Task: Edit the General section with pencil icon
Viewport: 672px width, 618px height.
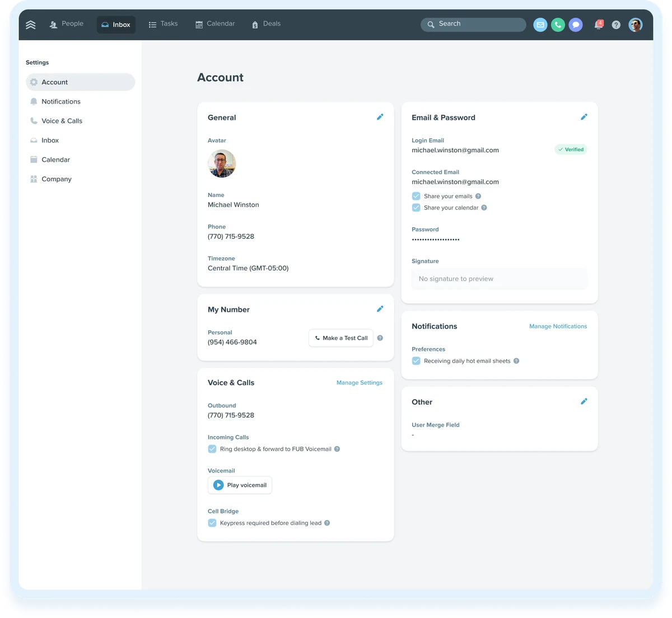Action: pyautogui.click(x=380, y=117)
